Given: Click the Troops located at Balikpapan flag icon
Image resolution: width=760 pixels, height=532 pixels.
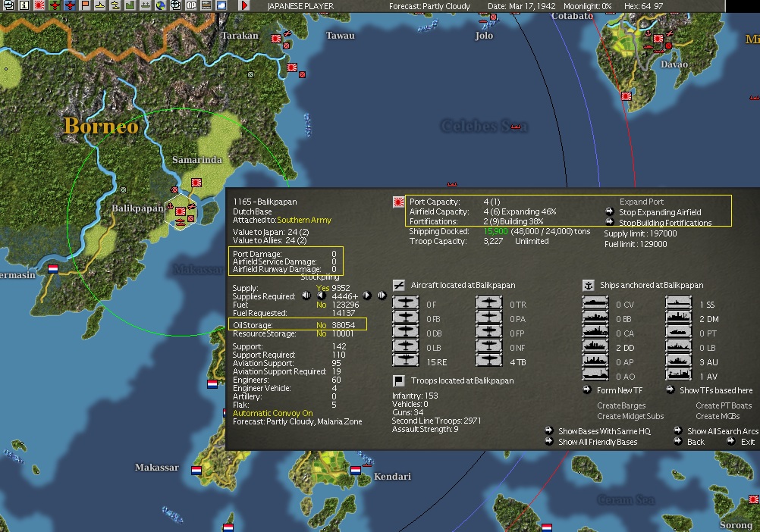Looking at the screenshot, I should click(398, 380).
